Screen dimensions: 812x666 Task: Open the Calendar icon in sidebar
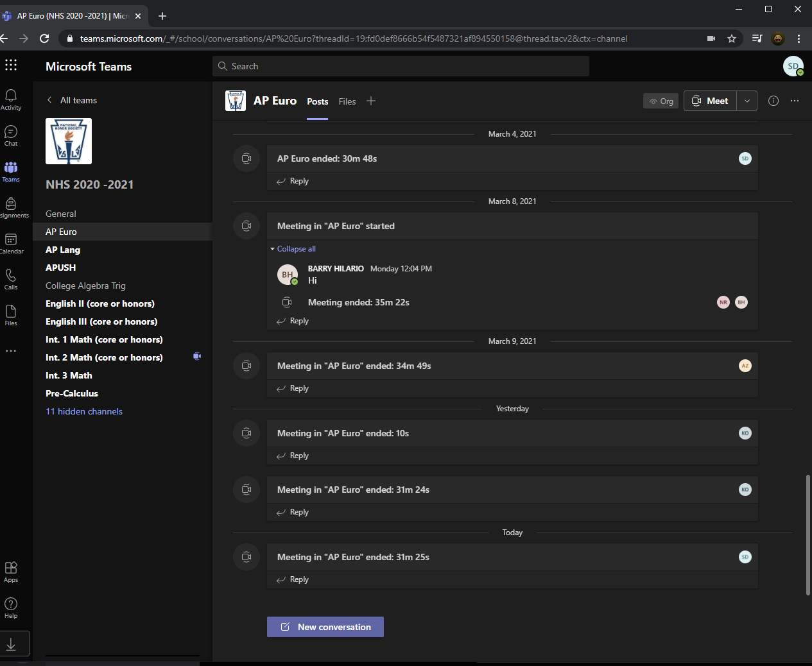click(11, 240)
